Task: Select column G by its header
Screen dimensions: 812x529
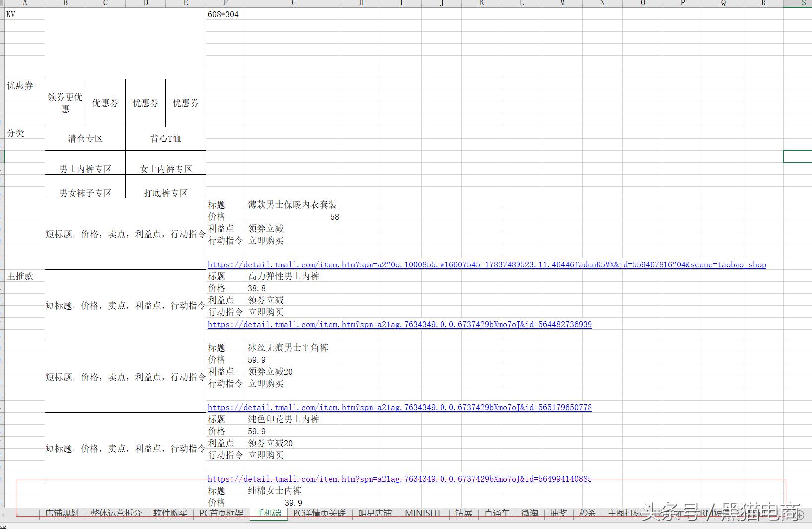Action: coord(293,3)
